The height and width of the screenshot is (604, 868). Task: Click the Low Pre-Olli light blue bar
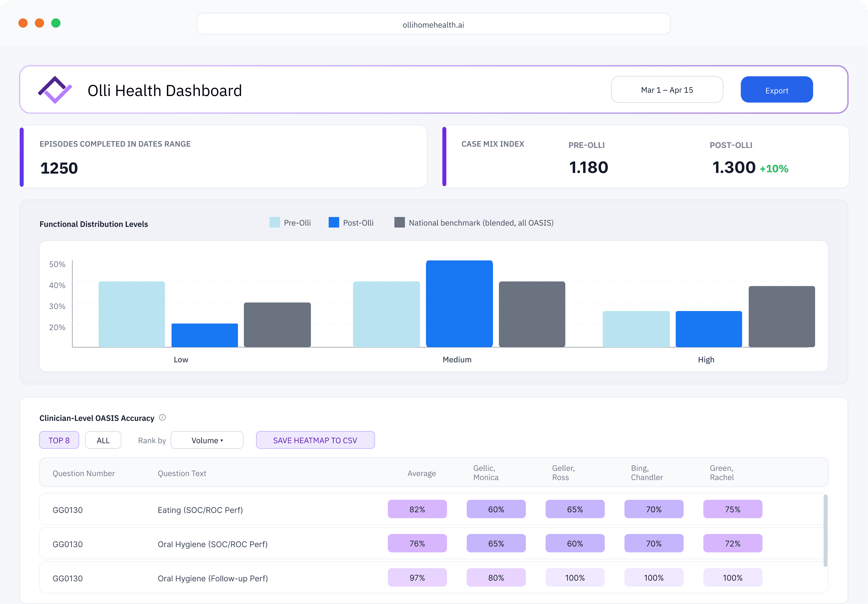[131, 314]
